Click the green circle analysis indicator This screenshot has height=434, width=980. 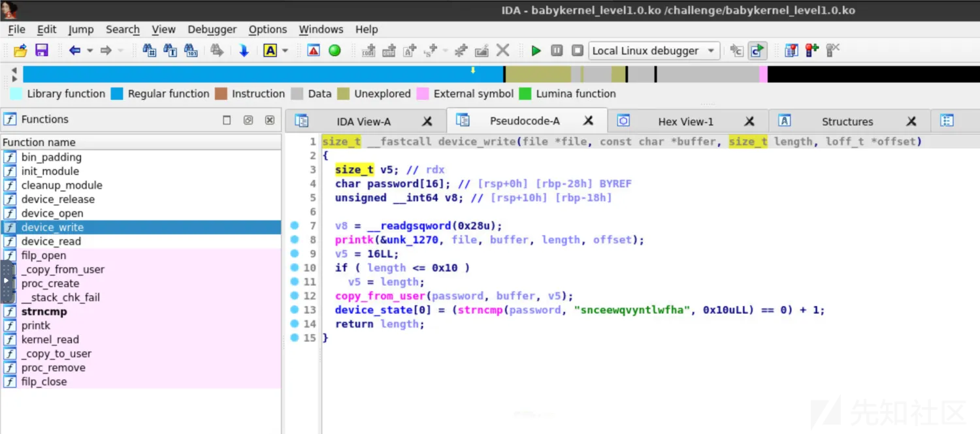(x=335, y=50)
